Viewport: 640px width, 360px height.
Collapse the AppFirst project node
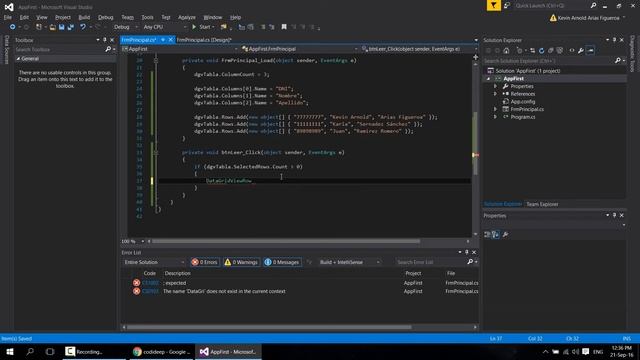tap(489, 78)
